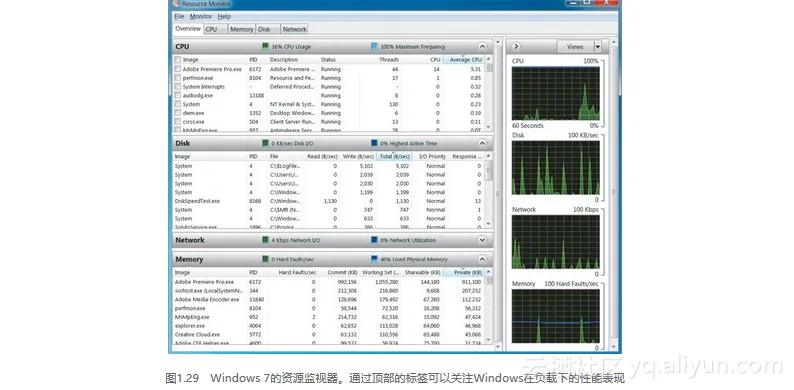The image size is (794, 390).
Task: Sort by Average CPU column header
Action: (x=464, y=60)
